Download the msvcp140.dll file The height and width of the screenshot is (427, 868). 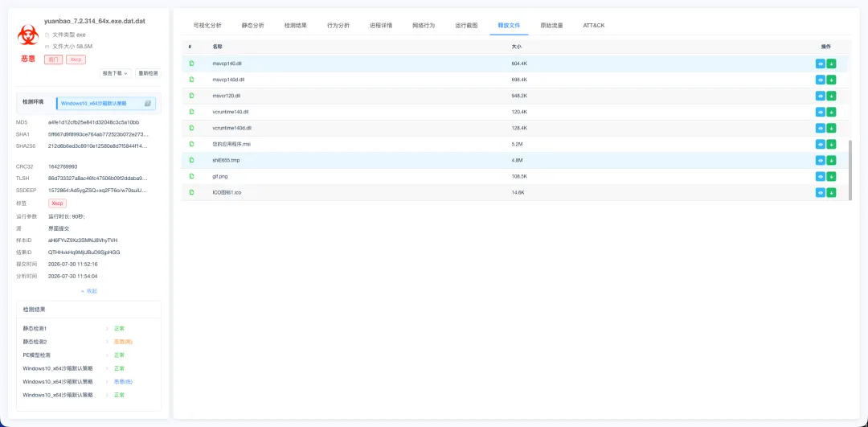pos(832,64)
